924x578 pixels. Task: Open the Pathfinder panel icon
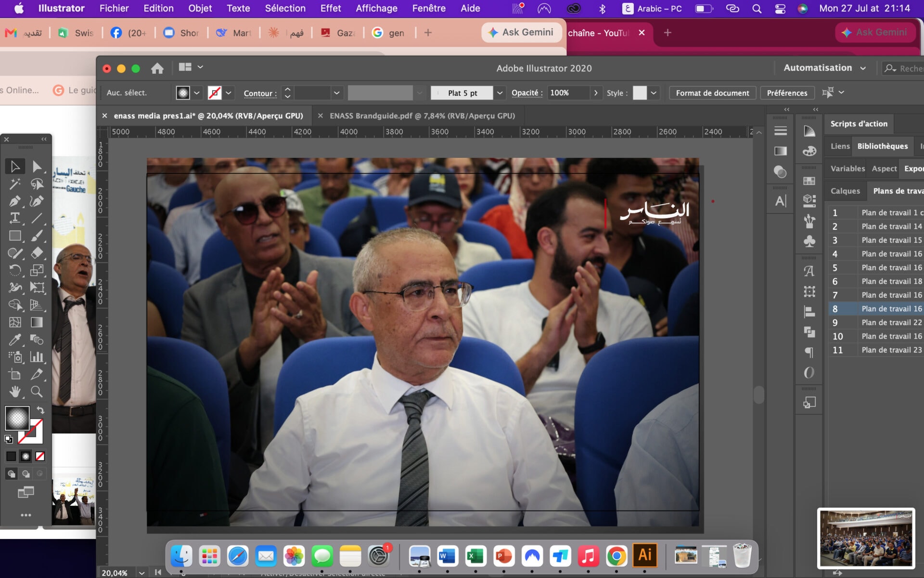pos(809,332)
